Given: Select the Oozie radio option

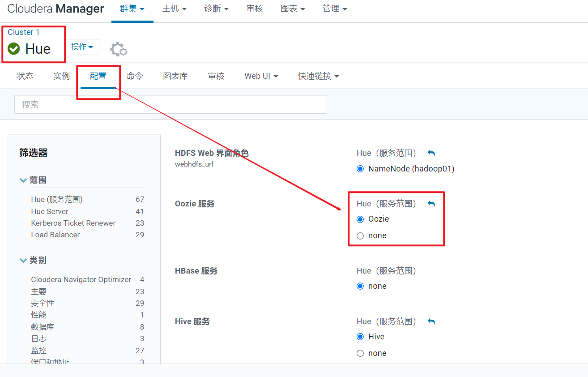Looking at the screenshot, I should [x=360, y=219].
